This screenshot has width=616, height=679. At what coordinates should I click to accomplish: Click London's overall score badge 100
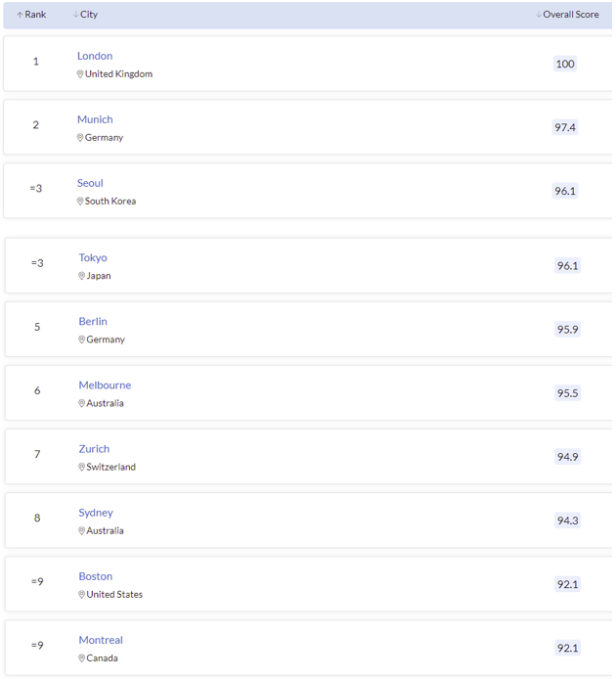565,64
